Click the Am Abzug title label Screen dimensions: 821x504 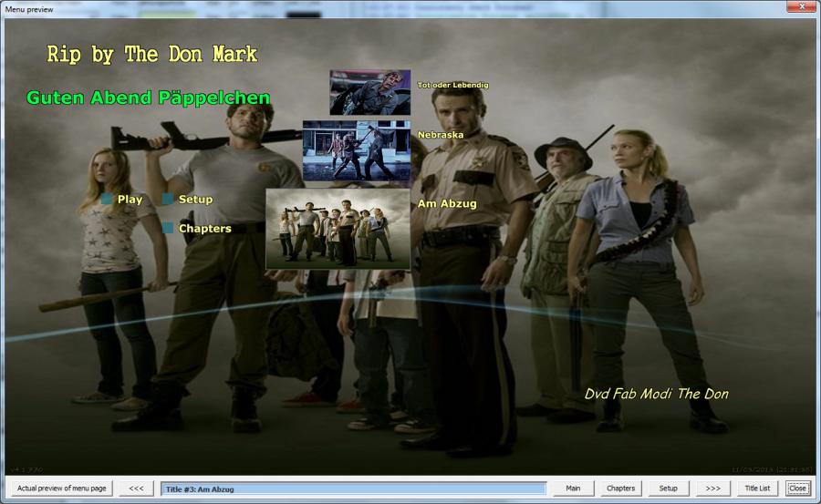(x=447, y=203)
